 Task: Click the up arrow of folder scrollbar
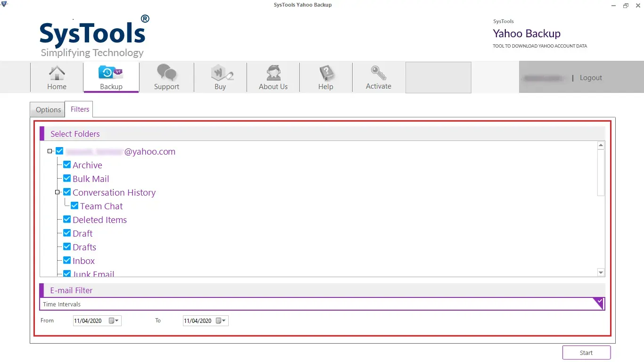pyautogui.click(x=601, y=146)
